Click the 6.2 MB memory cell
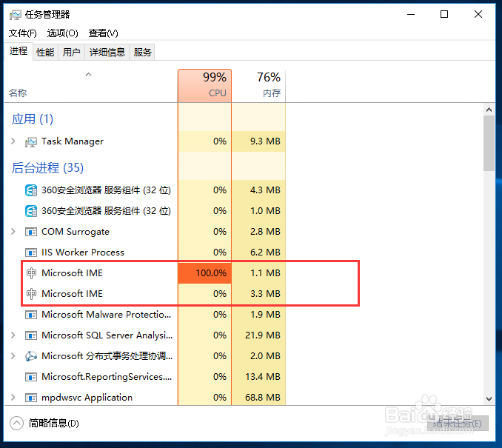 click(258, 253)
